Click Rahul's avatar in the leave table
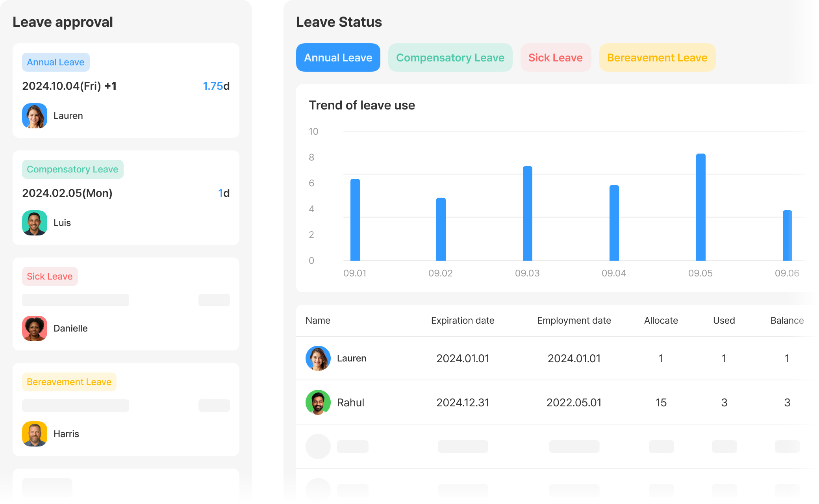The image size is (819, 504). pyautogui.click(x=318, y=402)
